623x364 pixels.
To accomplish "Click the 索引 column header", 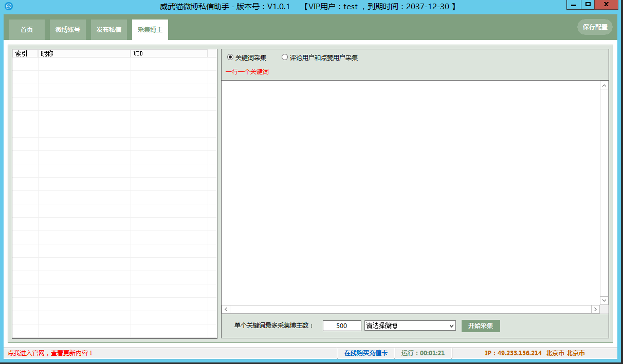I will pyautogui.click(x=25, y=53).
